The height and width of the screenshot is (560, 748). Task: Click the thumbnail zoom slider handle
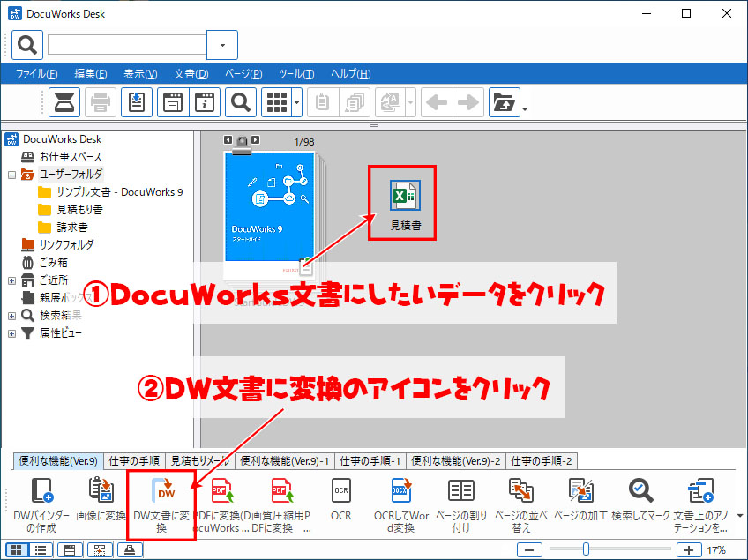click(x=586, y=549)
